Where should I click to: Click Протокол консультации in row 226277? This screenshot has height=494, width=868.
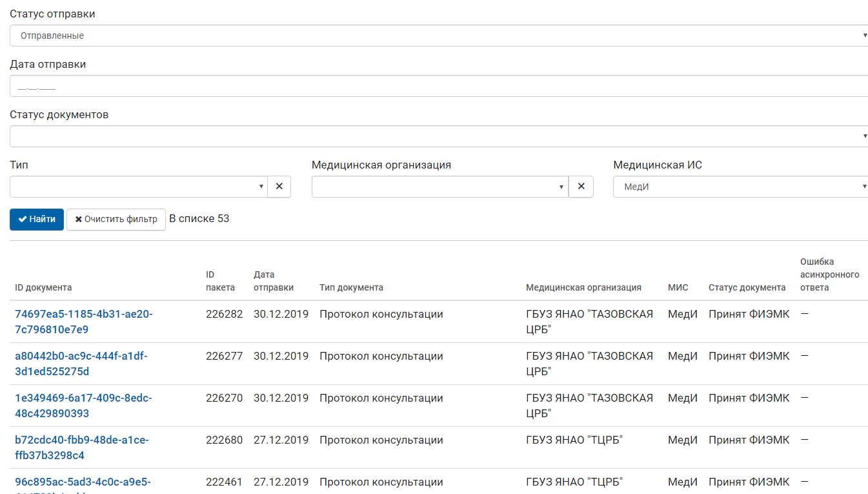381,356
